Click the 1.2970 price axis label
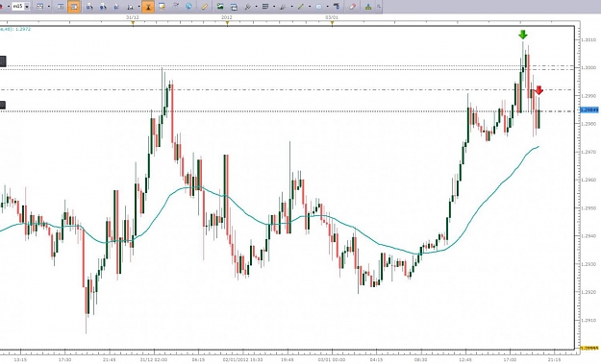Image resolution: width=601 pixels, height=364 pixels. pos(588,152)
